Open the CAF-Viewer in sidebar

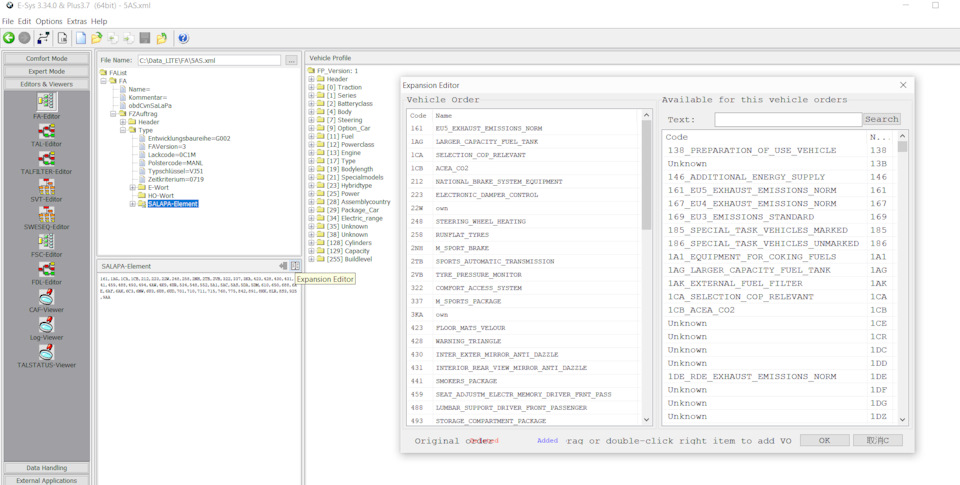point(47,300)
